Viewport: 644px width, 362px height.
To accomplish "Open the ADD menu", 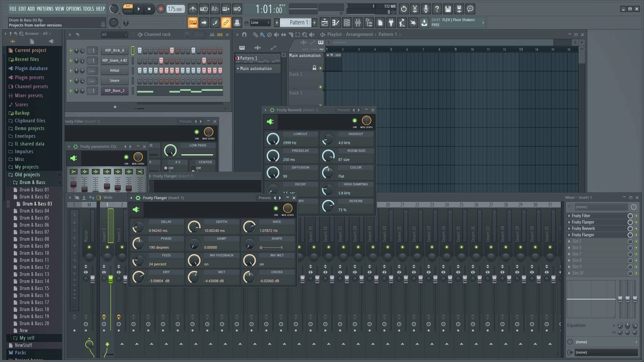I will [31, 9].
